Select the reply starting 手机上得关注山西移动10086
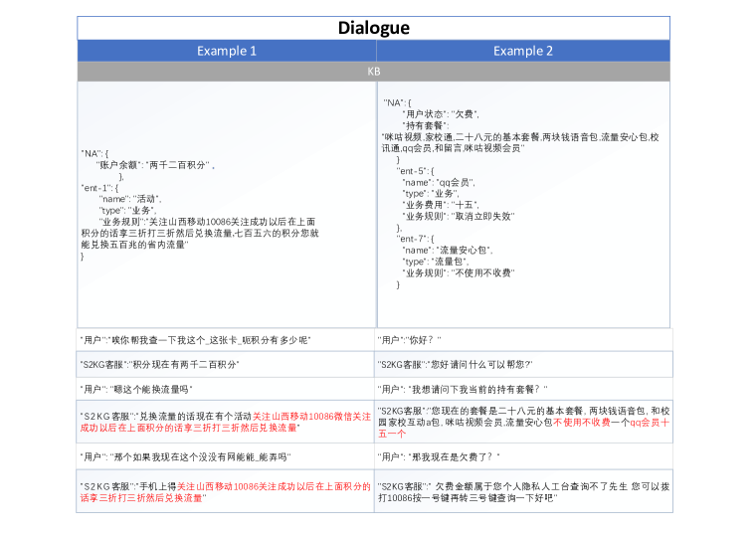The image size is (756, 535). point(226,491)
